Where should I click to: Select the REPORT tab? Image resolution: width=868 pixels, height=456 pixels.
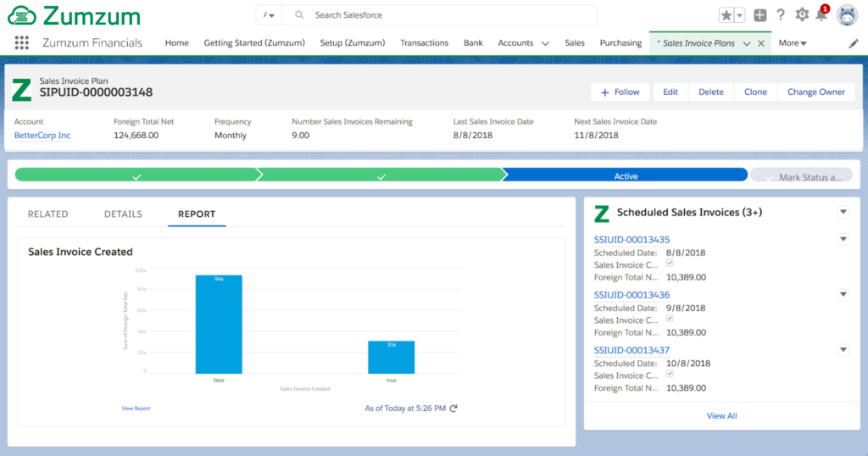[x=197, y=214]
